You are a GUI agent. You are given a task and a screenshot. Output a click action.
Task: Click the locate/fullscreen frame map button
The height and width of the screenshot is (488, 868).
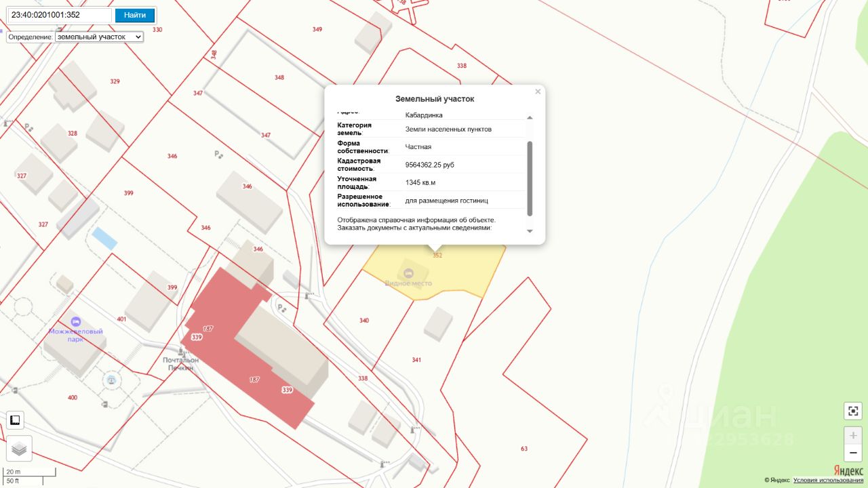pos(853,411)
